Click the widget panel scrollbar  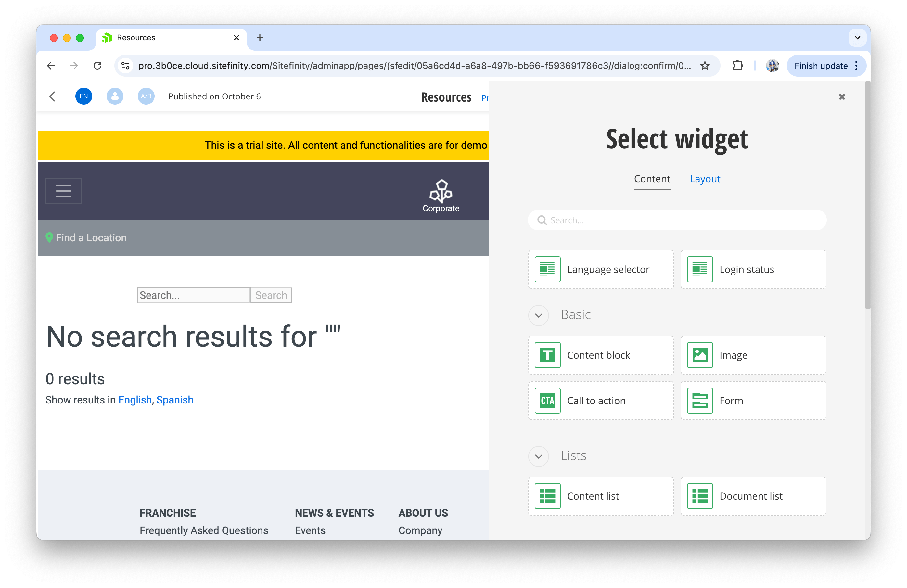[868, 195]
